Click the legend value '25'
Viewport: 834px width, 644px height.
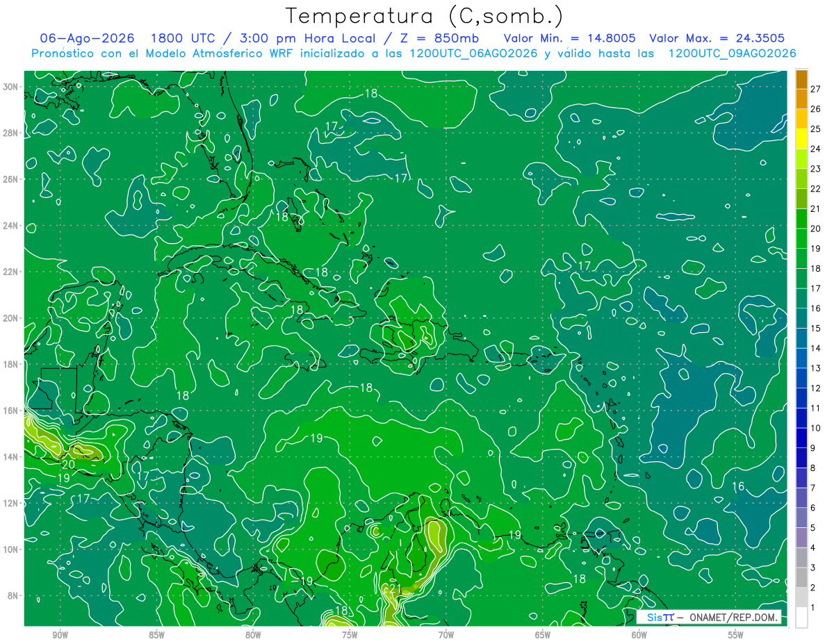[x=815, y=129]
